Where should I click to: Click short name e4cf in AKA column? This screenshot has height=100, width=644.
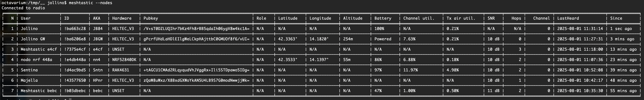[97, 49]
